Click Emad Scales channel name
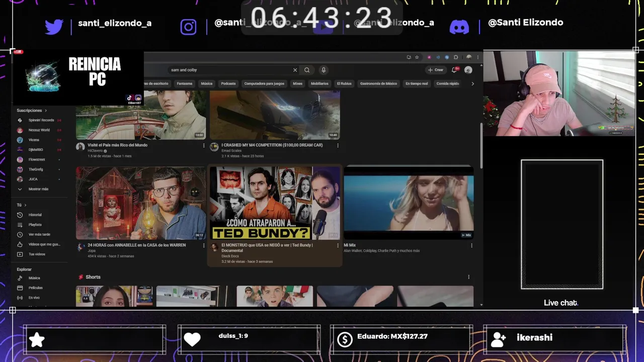The width and height of the screenshot is (644, 362). click(x=231, y=151)
